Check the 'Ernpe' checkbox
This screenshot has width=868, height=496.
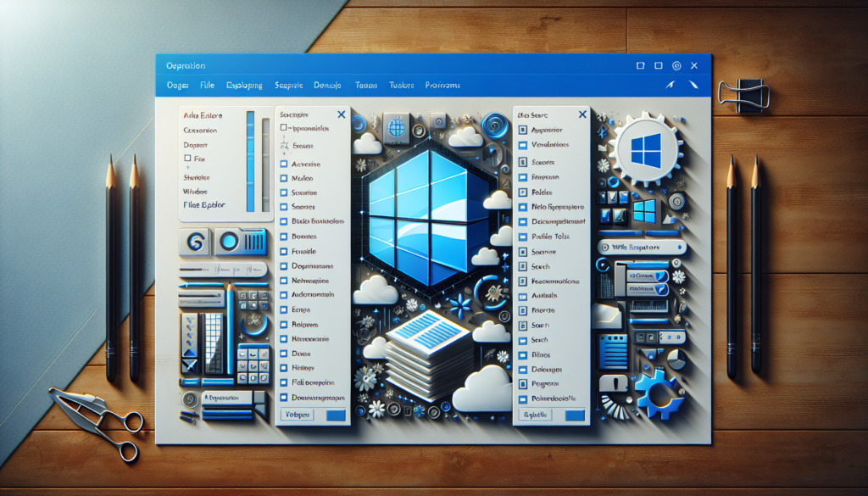coord(284,310)
